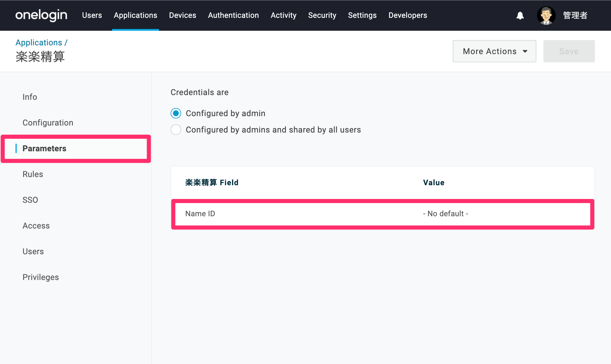Screen dimensions: 611x364
Task: Open the Settings menu
Action: [x=362, y=15]
